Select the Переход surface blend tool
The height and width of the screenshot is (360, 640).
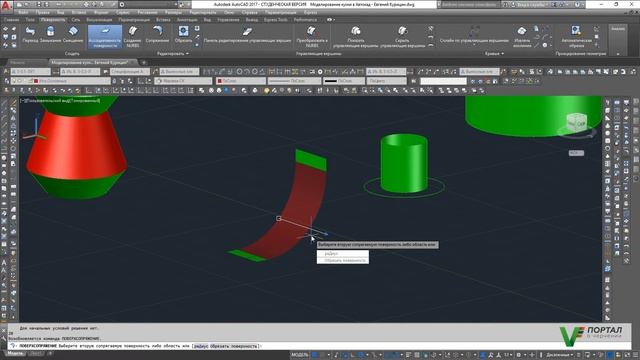pyautogui.click(x=30, y=34)
